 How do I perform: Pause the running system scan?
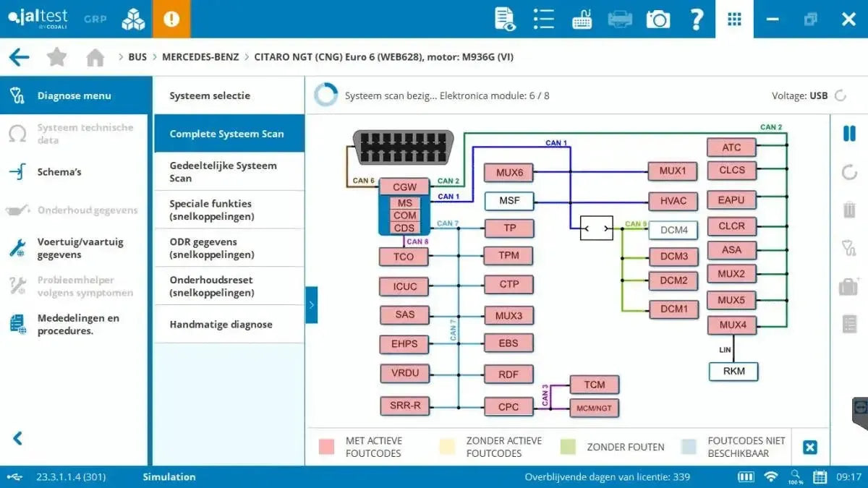(848, 134)
